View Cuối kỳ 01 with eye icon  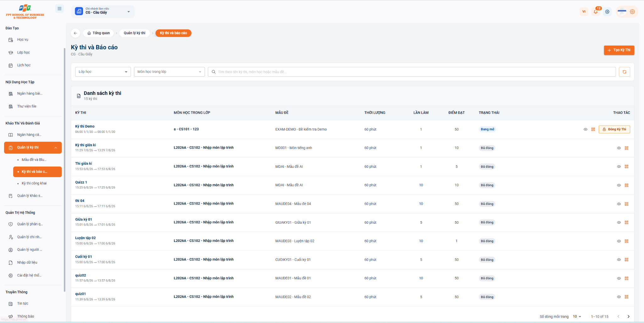(619, 260)
